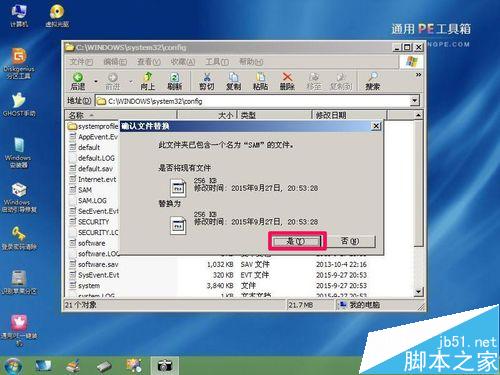Click the Paste toolbar icon
This screenshot has height=375, width=500.
pos(260,81)
